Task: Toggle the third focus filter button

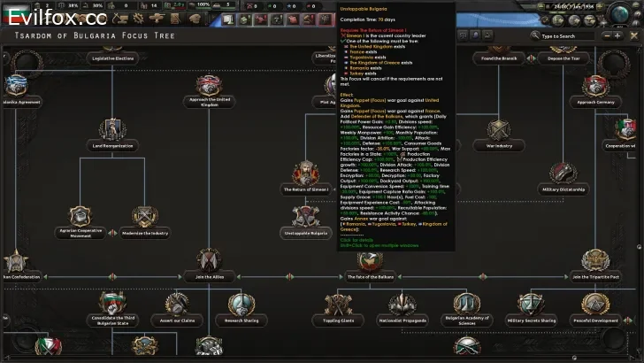Action: [x=487, y=35]
